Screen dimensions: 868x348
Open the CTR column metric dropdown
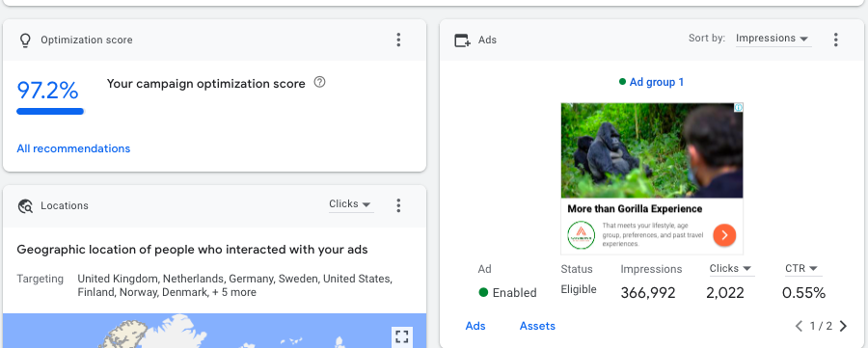coord(802,269)
